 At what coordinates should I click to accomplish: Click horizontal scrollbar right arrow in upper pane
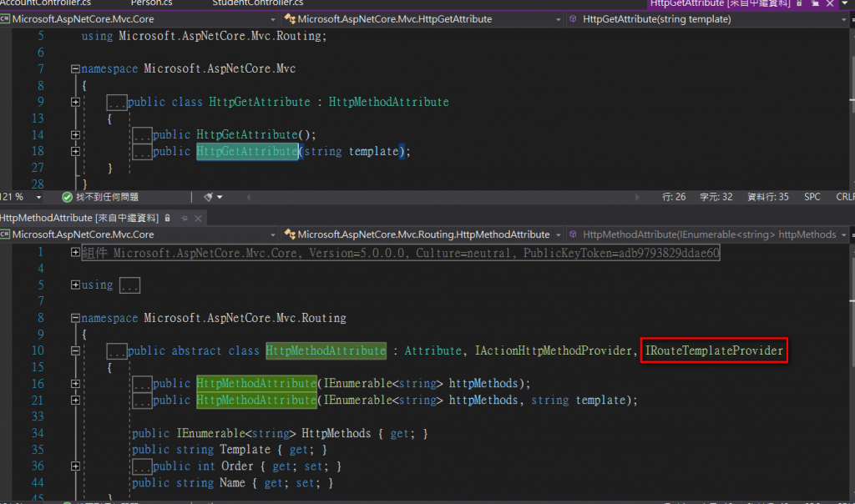[x=636, y=197]
